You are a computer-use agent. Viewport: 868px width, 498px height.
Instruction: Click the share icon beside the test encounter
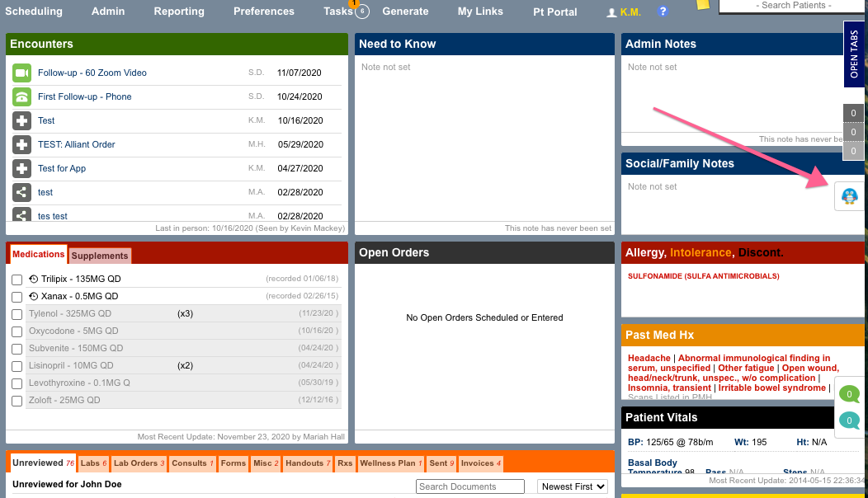click(23, 192)
